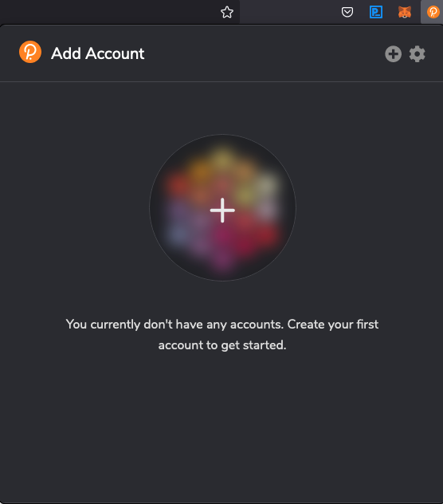Open the settings gear icon
Viewport: 443px width, 504px height.
click(417, 53)
